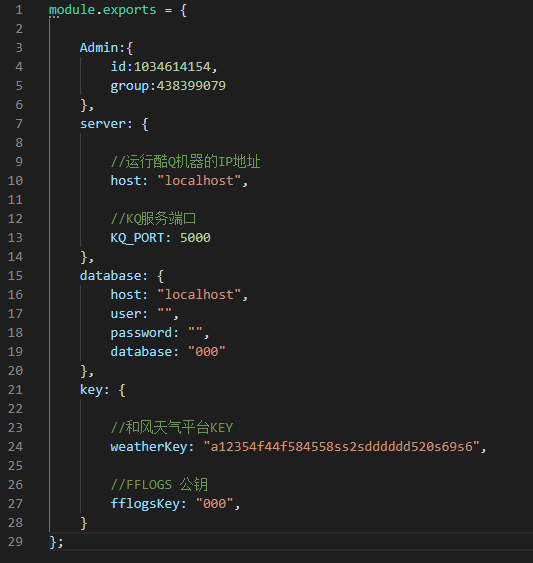The width and height of the screenshot is (533, 563).
Task: Click on 'module.exports' text
Action: (102, 10)
